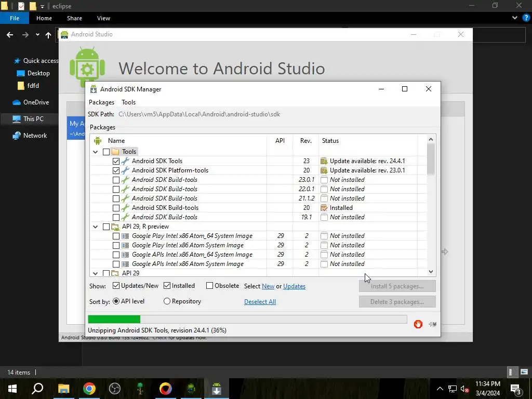
Task: Open Chrome from the taskbar
Action: coord(89,389)
